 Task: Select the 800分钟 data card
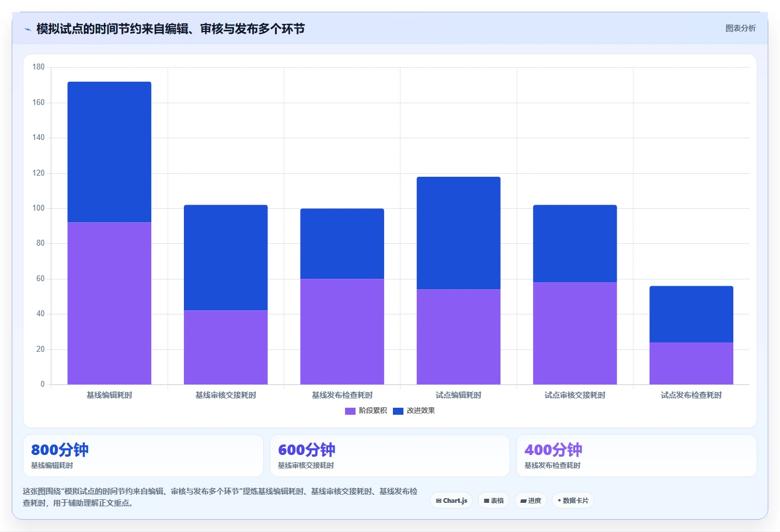click(x=143, y=456)
